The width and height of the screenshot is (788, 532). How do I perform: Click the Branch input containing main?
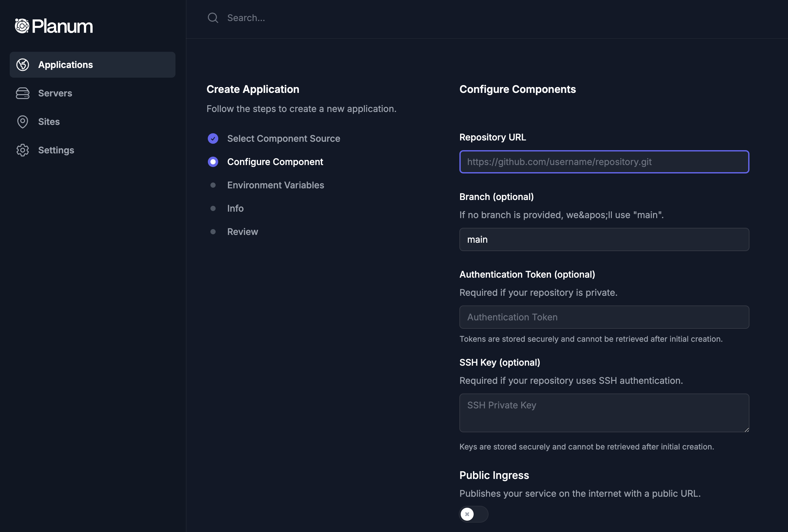(604, 239)
